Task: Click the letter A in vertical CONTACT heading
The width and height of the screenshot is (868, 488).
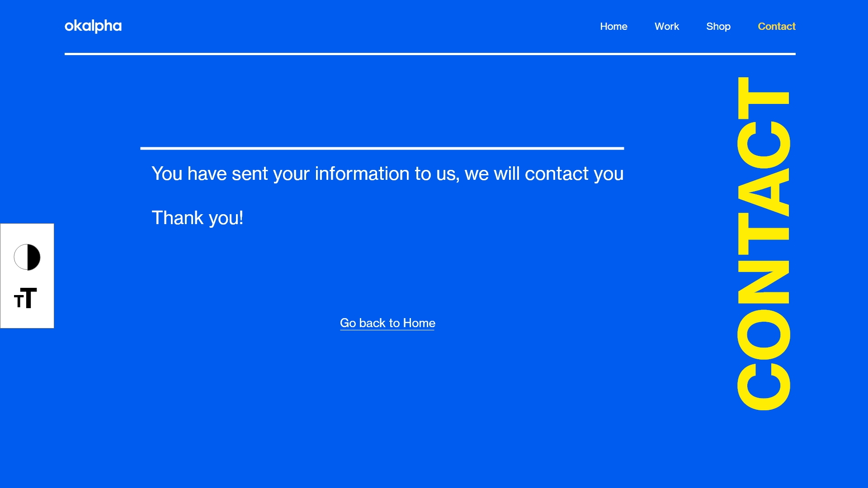Action: [x=764, y=192]
